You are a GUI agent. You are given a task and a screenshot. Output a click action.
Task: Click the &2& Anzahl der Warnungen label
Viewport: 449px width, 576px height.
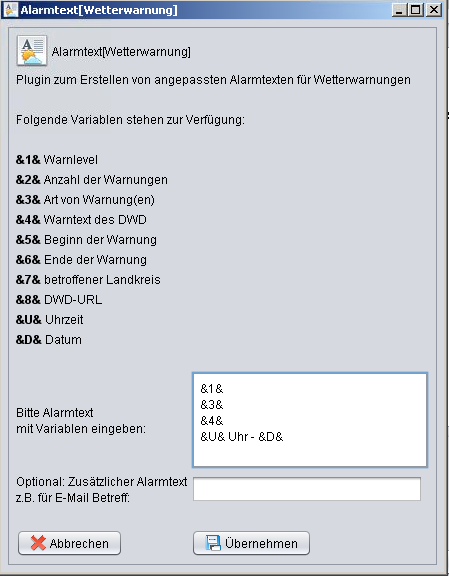click(x=91, y=180)
